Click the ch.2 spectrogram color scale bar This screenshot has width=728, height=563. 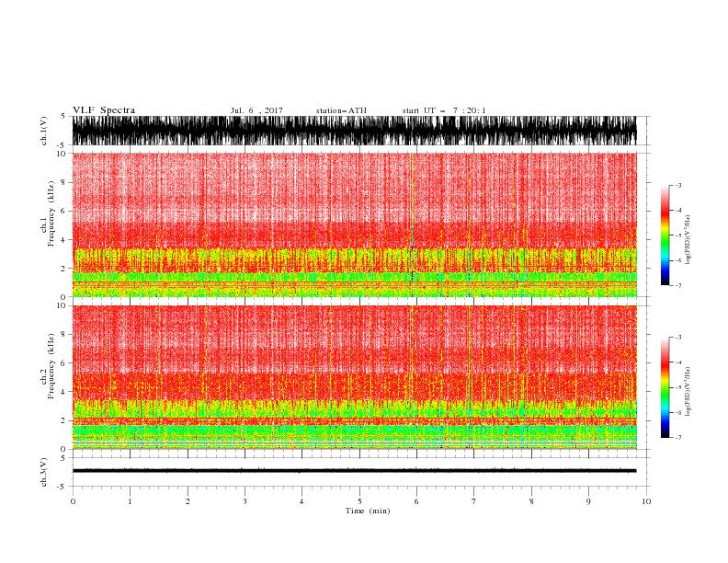(x=665, y=387)
